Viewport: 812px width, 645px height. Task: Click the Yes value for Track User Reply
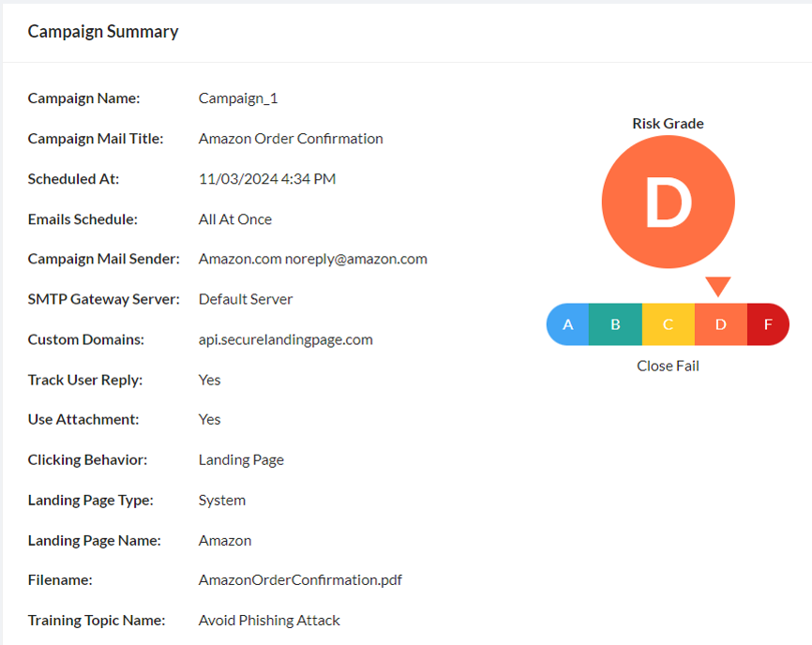pyautogui.click(x=209, y=380)
